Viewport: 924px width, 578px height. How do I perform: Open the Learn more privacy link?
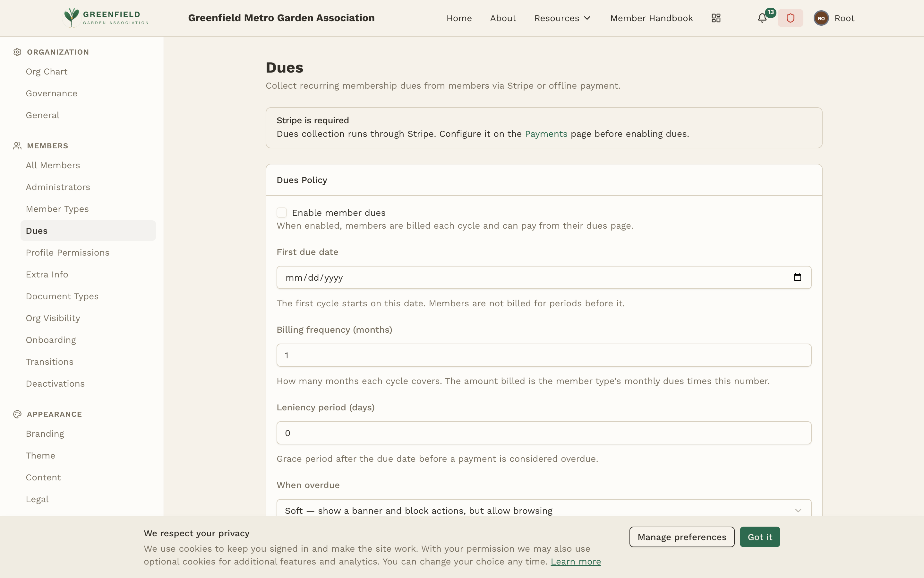(576, 562)
